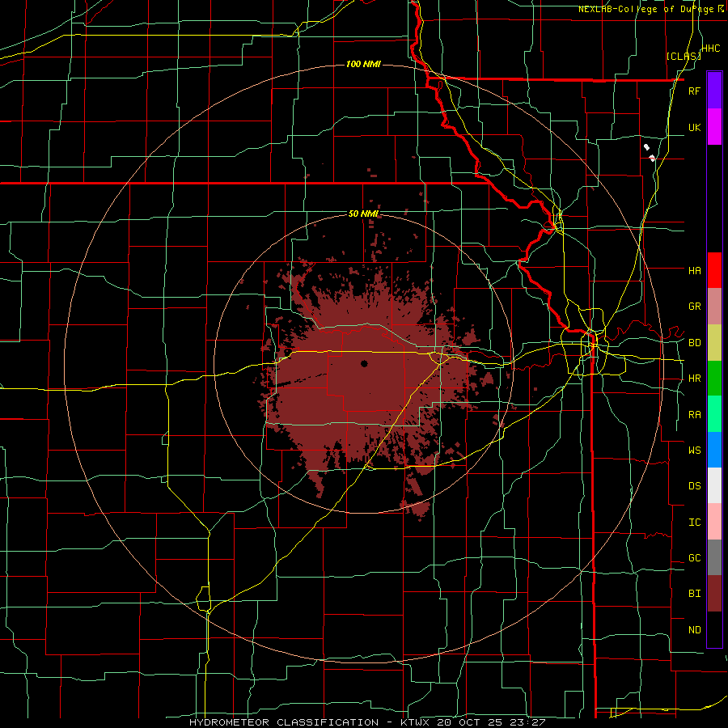Click the ND black legend swatch
The height and width of the screenshot is (728, 728).
click(714, 629)
